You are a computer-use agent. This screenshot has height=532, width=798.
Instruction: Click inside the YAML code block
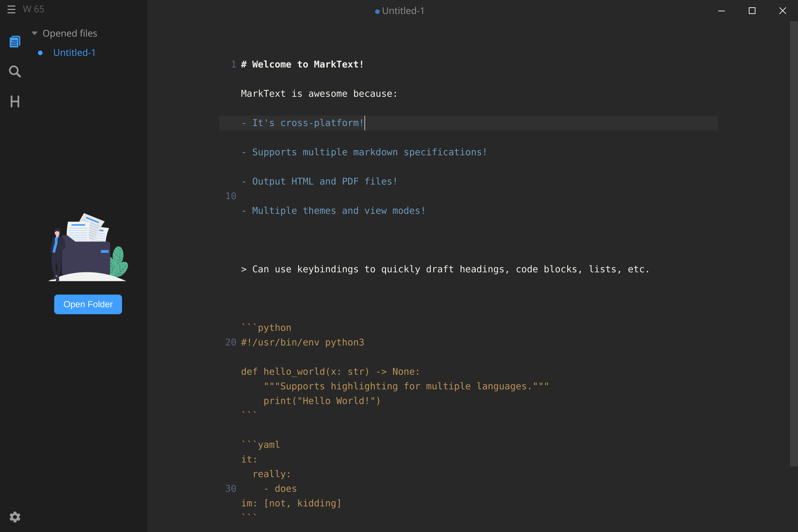[271, 473]
